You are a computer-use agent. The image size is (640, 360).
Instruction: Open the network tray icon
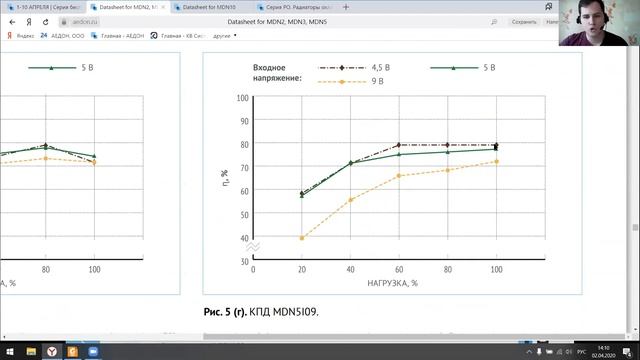(x=559, y=352)
